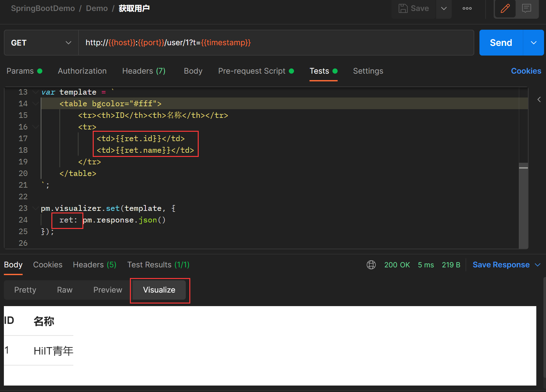This screenshot has width=546, height=392.
Task: Click code line 24 ret: pm.response.json()
Action: pos(112,220)
